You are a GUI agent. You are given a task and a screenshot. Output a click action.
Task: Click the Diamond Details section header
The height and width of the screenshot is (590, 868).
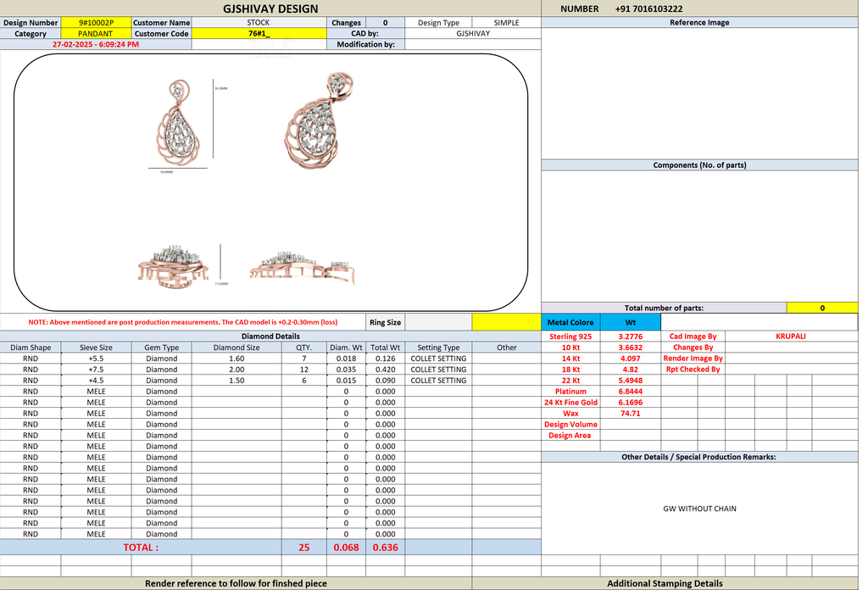click(270, 337)
